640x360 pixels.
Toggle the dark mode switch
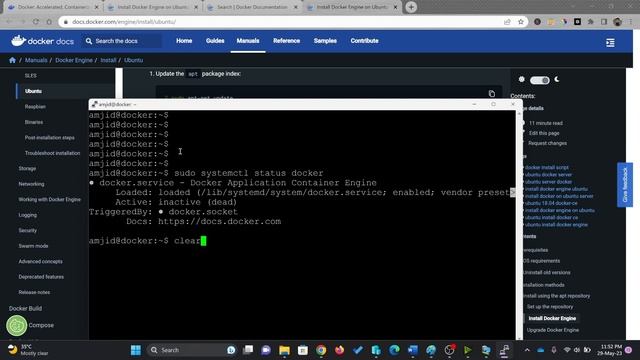(539, 80)
